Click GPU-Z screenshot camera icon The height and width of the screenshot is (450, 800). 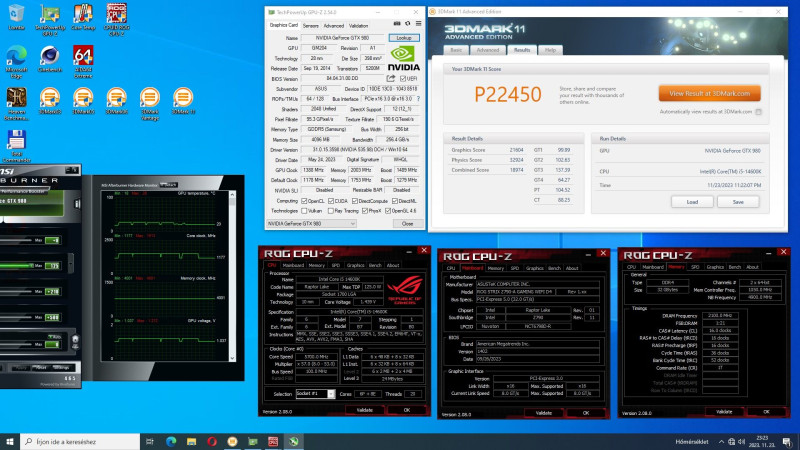pos(397,24)
